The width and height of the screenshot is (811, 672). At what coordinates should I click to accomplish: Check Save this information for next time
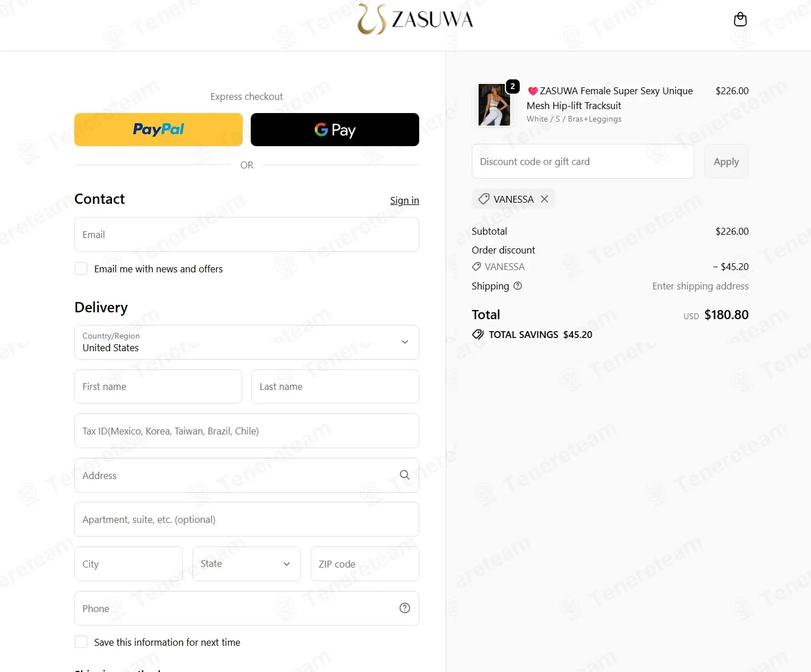(81, 642)
